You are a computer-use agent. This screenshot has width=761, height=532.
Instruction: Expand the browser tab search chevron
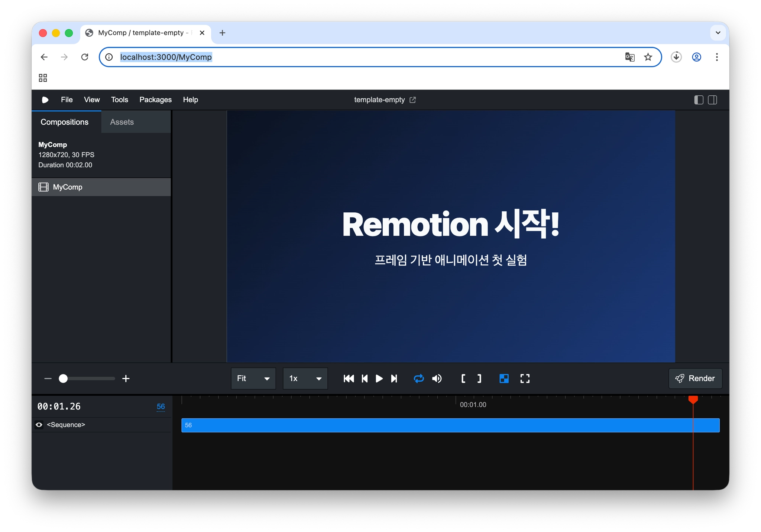[718, 33]
